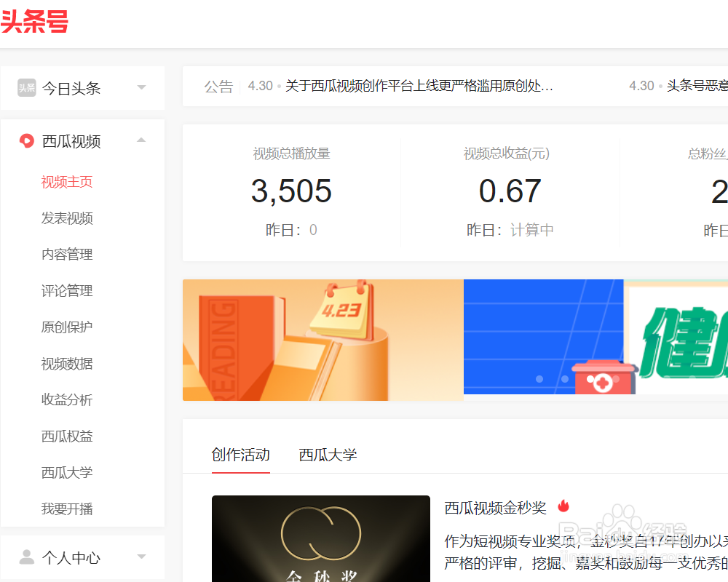
Task: Open 原创保护 in the sidebar
Action: [x=67, y=327]
